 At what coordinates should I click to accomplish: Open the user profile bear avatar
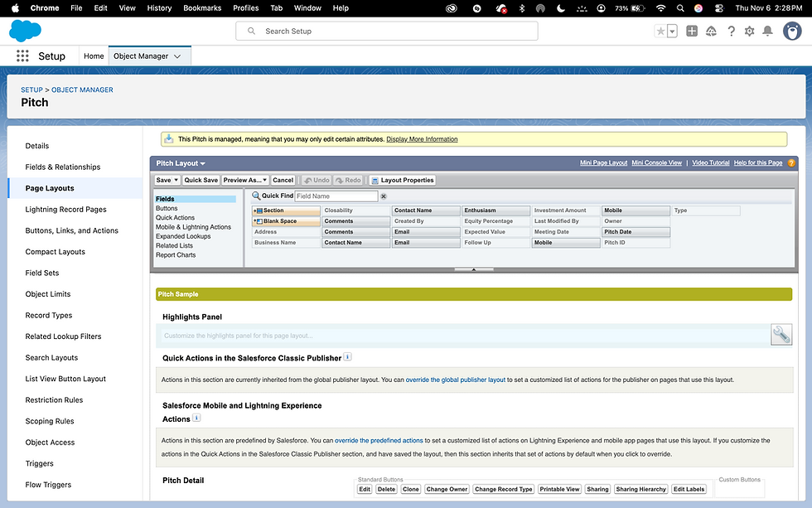tap(792, 31)
